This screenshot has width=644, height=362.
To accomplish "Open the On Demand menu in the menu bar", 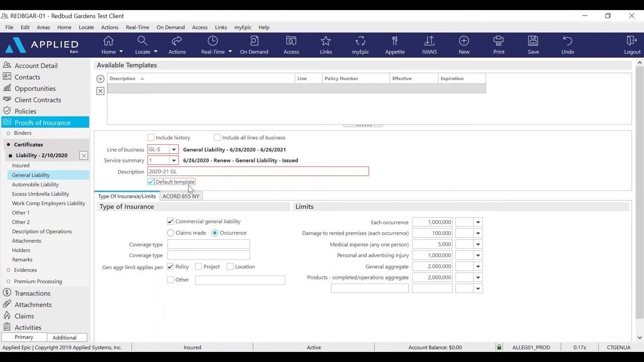I will (x=171, y=27).
